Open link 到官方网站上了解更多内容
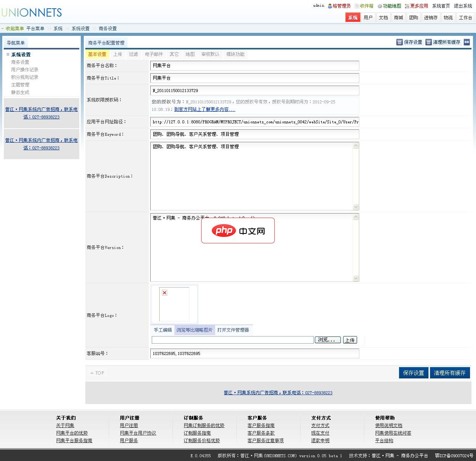476x461 pixels. click(x=205, y=109)
